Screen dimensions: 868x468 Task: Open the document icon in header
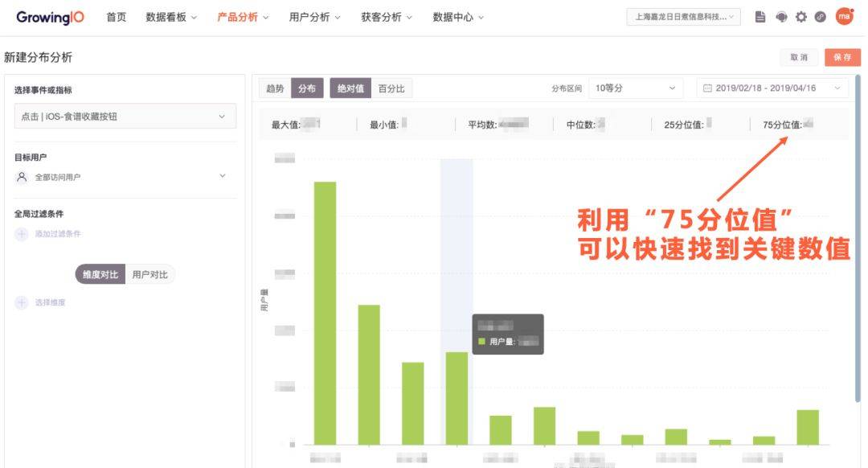[760, 17]
